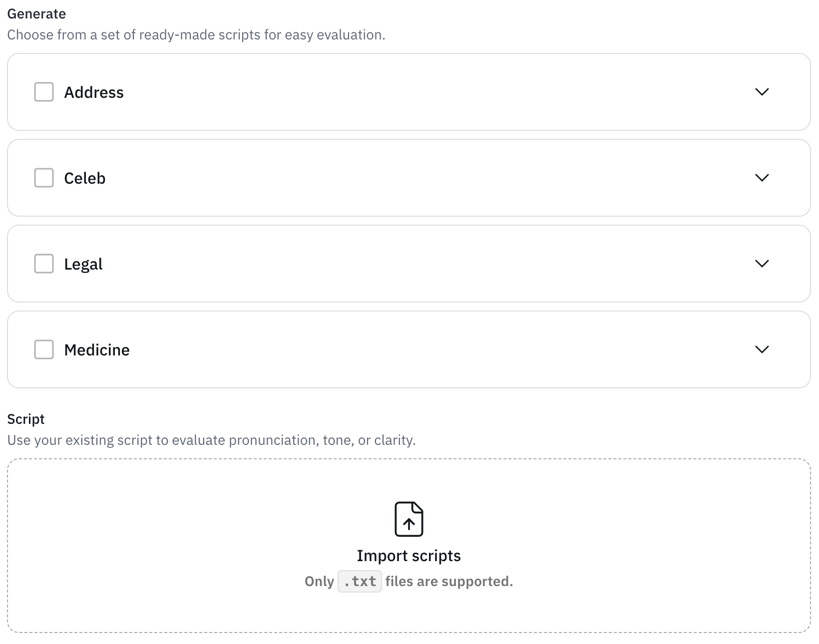Click the Address label text
Image resolution: width=819 pixels, height=644 pixels.
tap(94, 92)
